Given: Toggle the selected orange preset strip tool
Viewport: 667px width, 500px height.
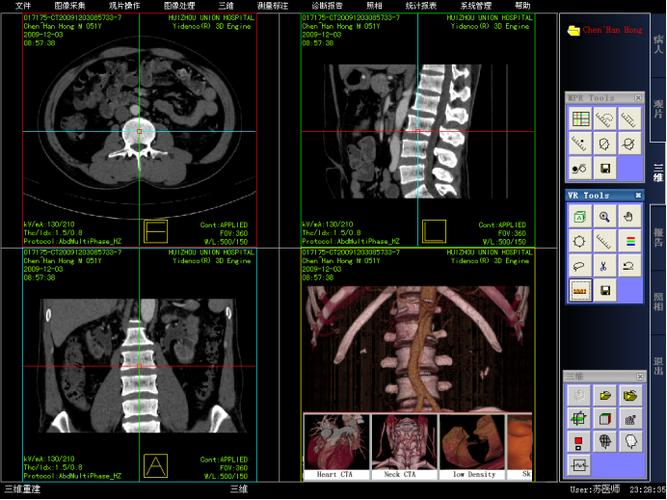Looking at the screenshot, I should 579,291.
